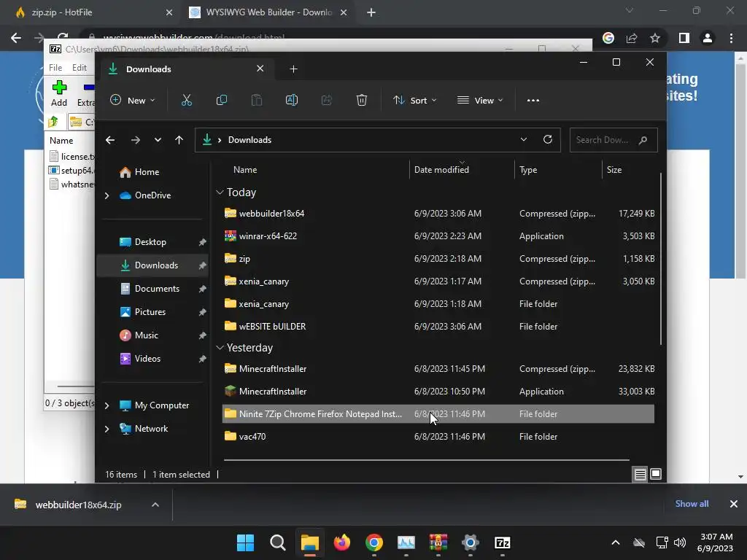This screenshot has width=747, height=560.
Task: Select vac470 folder
Action: click(438, 437)
